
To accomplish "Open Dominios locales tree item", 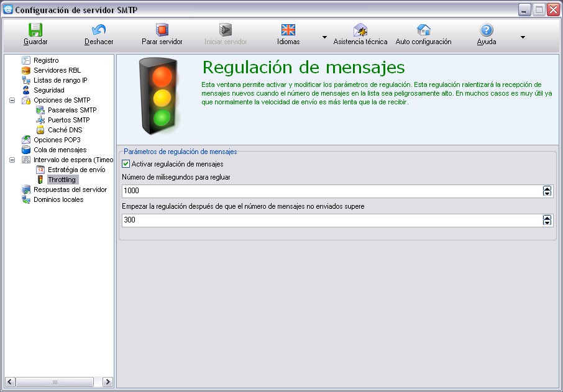I will tap(58, 199).
